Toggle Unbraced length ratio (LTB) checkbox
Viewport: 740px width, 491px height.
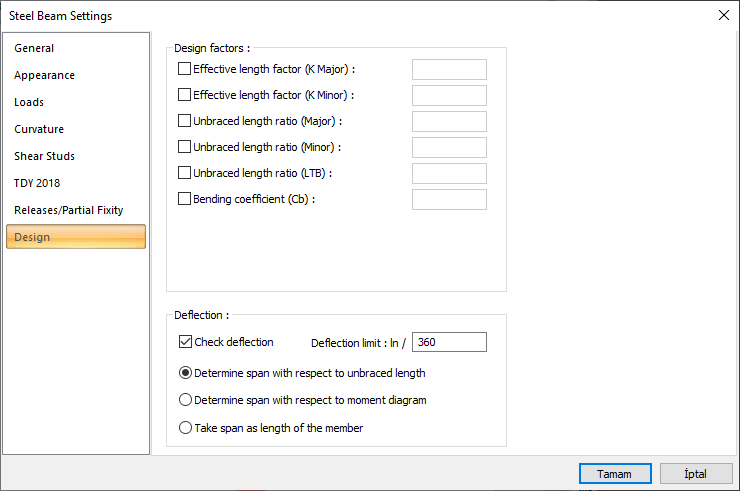[184, 173]
